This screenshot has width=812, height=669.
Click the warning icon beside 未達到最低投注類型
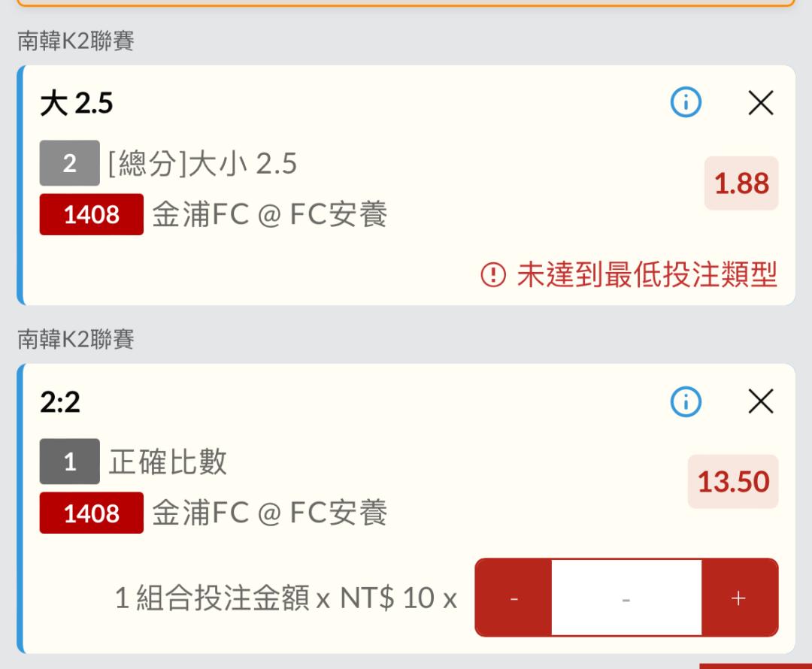pos(493,274)
